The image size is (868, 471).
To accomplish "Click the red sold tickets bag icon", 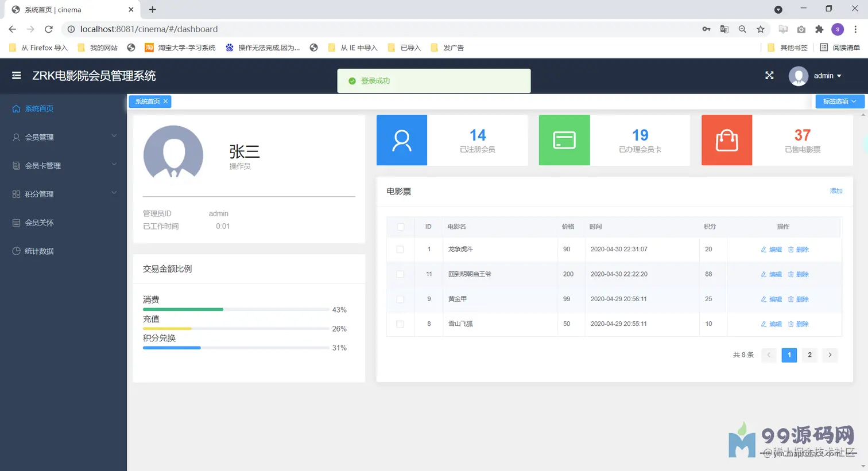I will 727,140.
